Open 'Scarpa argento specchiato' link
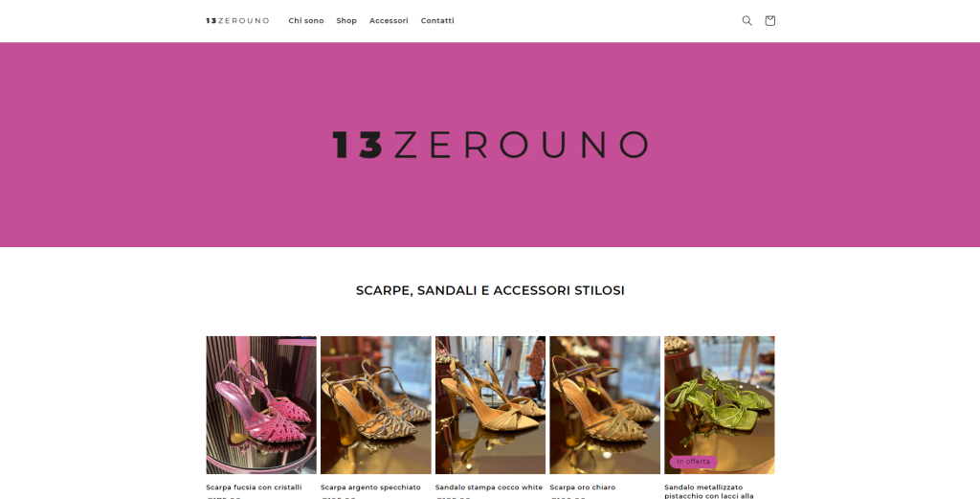 [x=370, y=488]
